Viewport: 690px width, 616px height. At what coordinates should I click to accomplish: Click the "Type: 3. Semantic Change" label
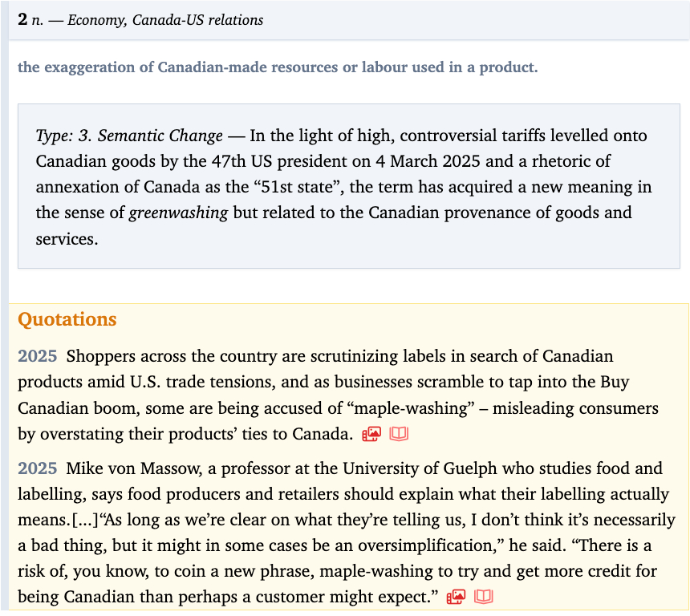129,136
